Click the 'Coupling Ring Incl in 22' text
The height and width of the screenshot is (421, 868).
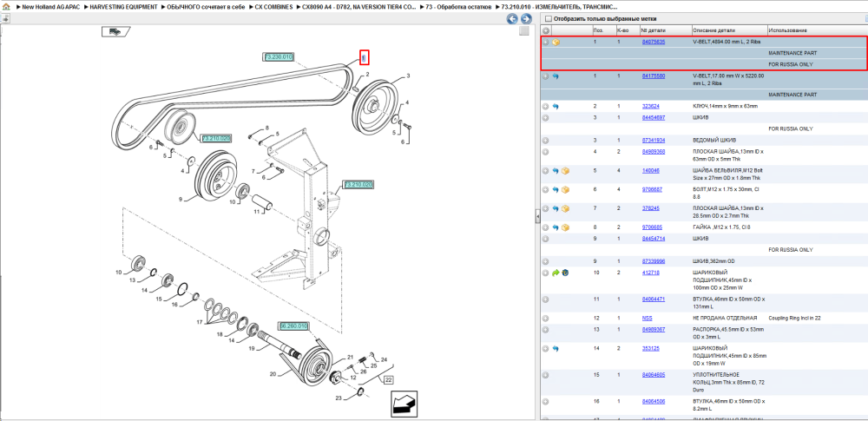click(x=794, y=319)
